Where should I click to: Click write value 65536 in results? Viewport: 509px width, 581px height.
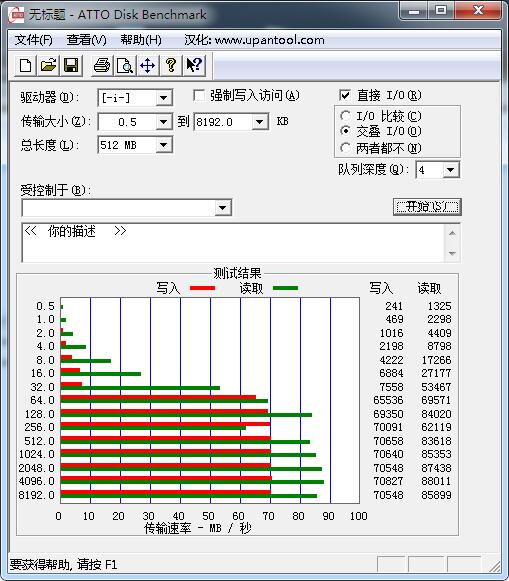[x=388, y=400]
